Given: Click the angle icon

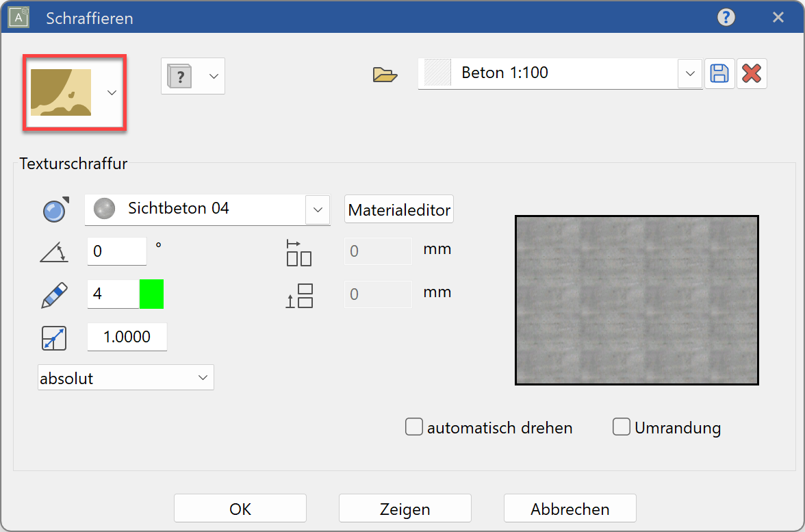Looking at the screenshot, I should pos(55,253).
